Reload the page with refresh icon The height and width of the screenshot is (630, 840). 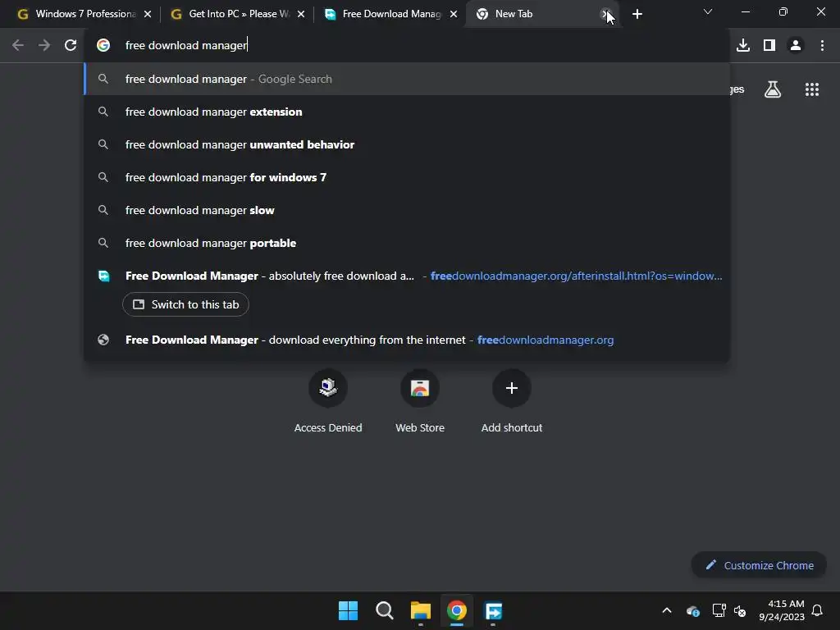[x=71, y=46]
